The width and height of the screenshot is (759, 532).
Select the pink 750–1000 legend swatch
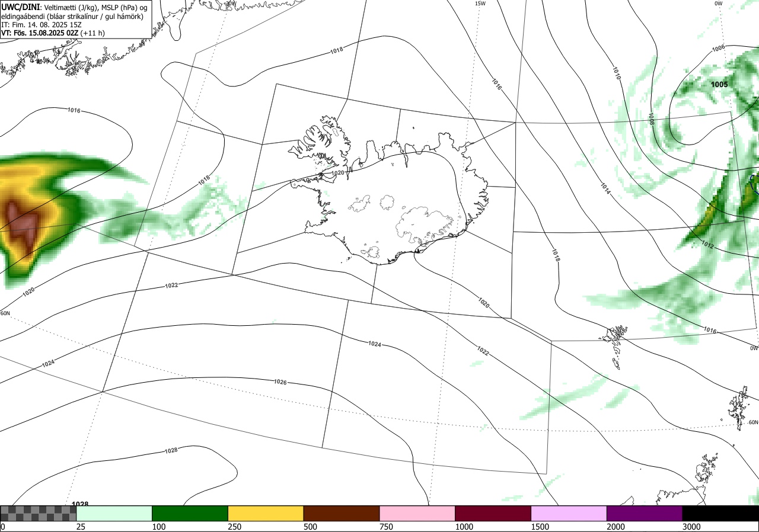click(x=417, y=513)
